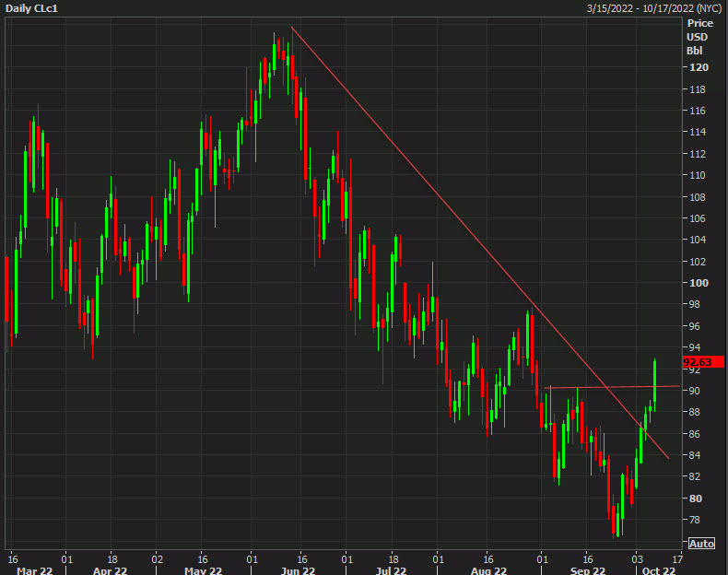Click the Daily CLc1 chart title
The height and width of the screenshot is (575, 728).
tap(31, 8)
